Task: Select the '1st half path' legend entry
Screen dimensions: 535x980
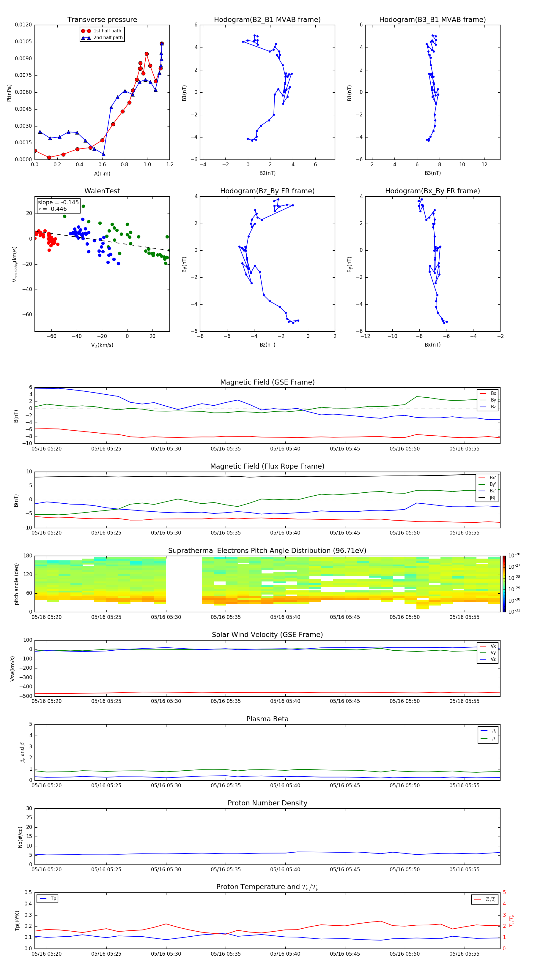Action: [x=102, y=31]
